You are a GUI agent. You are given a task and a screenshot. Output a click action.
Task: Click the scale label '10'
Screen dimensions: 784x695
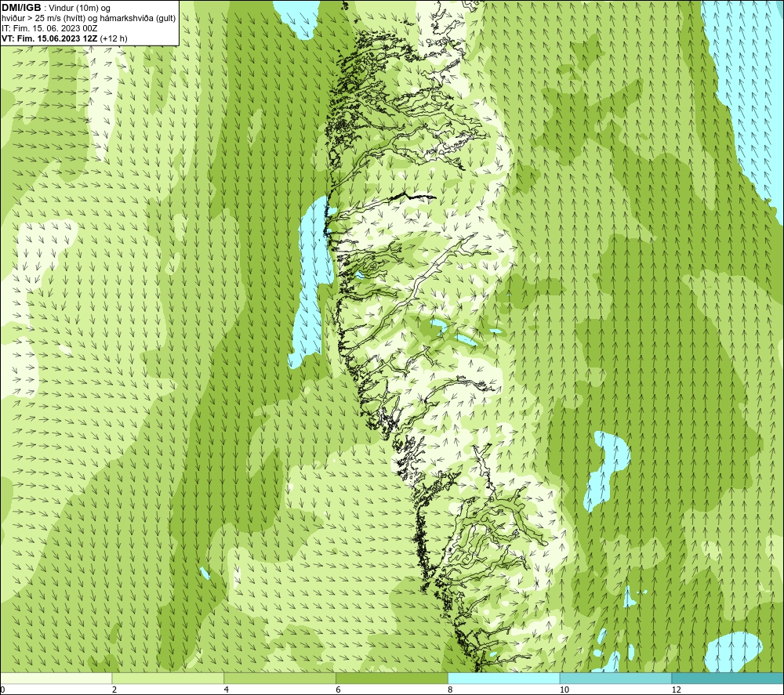pos(564,690)
